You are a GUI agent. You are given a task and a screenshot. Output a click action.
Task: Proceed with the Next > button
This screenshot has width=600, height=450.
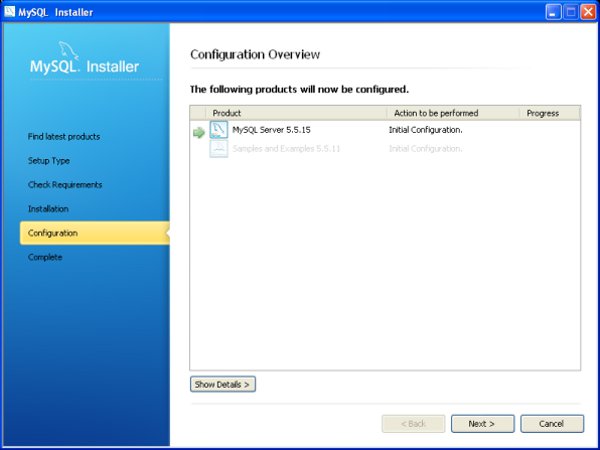483,424
